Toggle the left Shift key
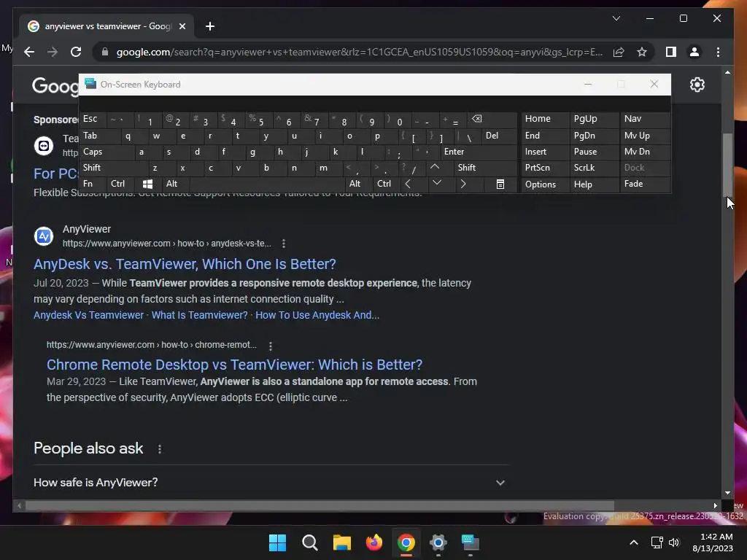 pos(113,168)
